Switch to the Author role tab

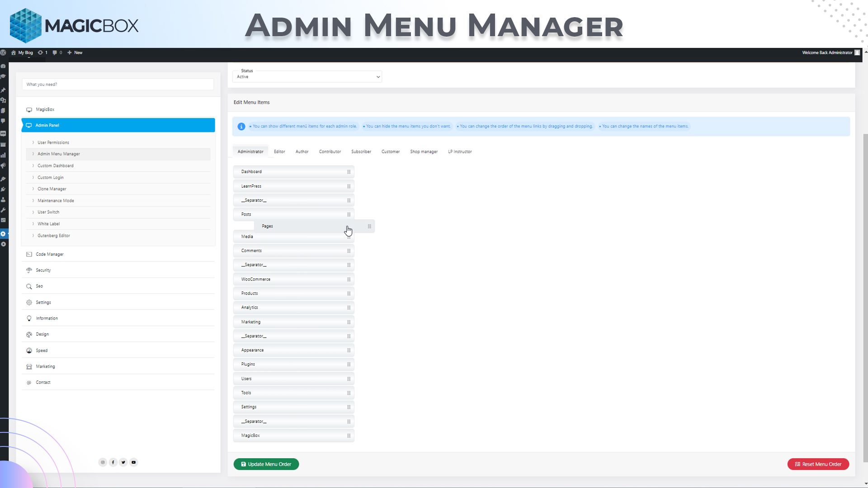(302, 152)
